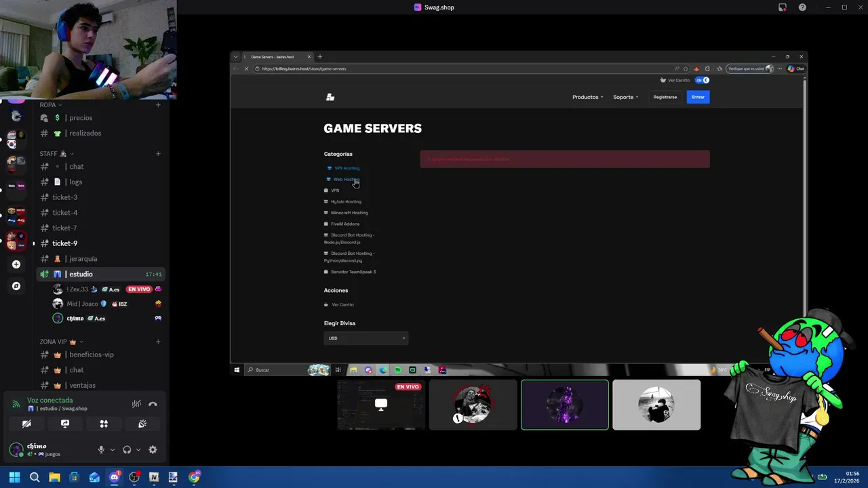
Task: Open USD currency dropdown
Action: [366, 338]
